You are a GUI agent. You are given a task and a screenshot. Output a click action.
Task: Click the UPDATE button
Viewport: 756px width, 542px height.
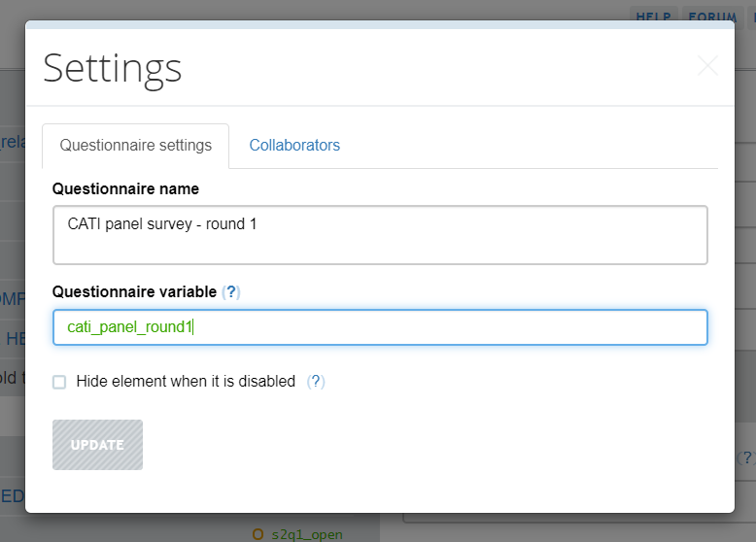(97, 445)
